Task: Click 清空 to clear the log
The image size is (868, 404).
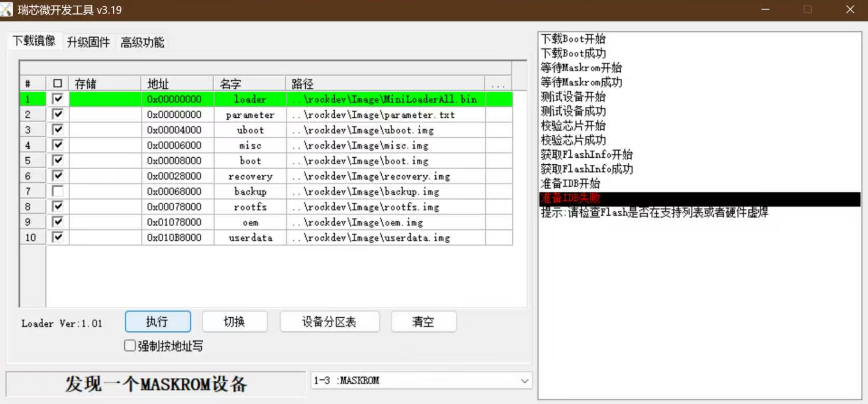Action: tap(423, 322)
